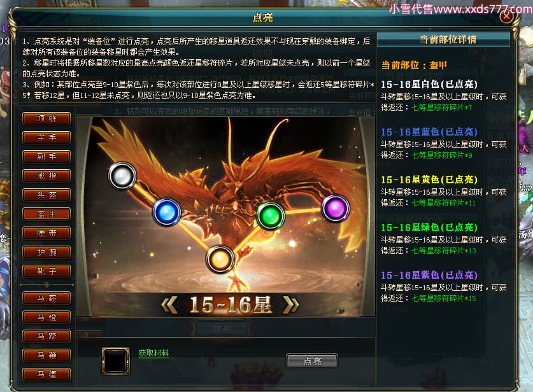Click the white star orb
The width and height of the screenshot is (533, 392).
[x=122, y=176]
